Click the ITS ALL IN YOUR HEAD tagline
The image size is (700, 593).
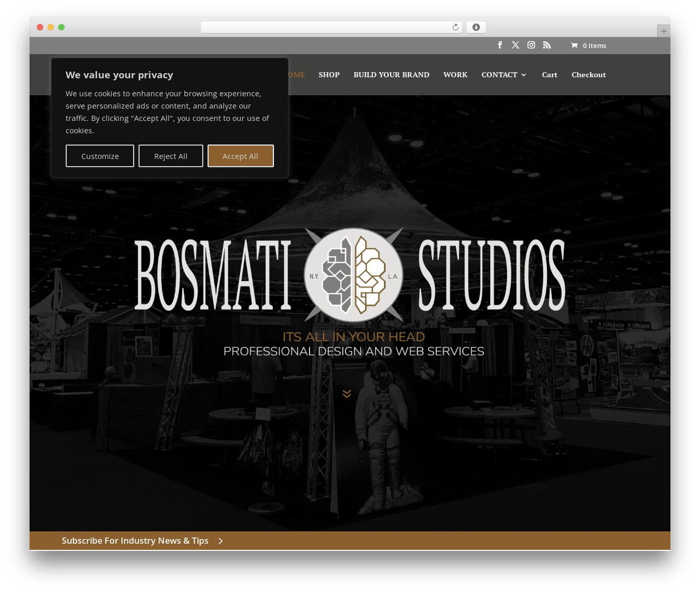353,336
